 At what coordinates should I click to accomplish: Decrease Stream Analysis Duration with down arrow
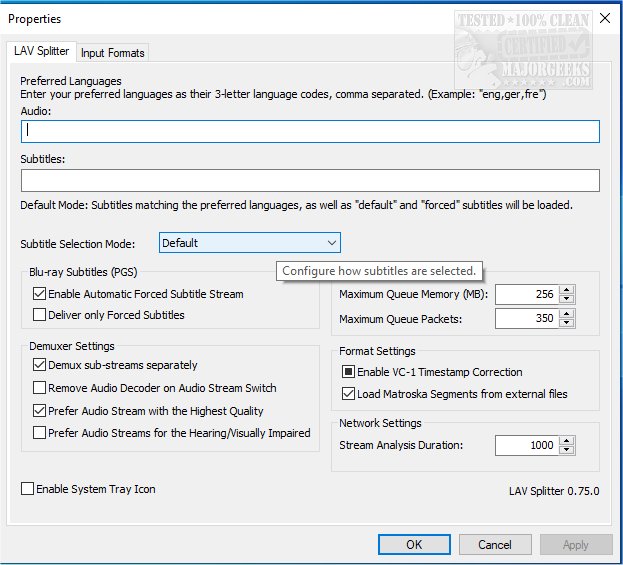click(x=567, y=450)
